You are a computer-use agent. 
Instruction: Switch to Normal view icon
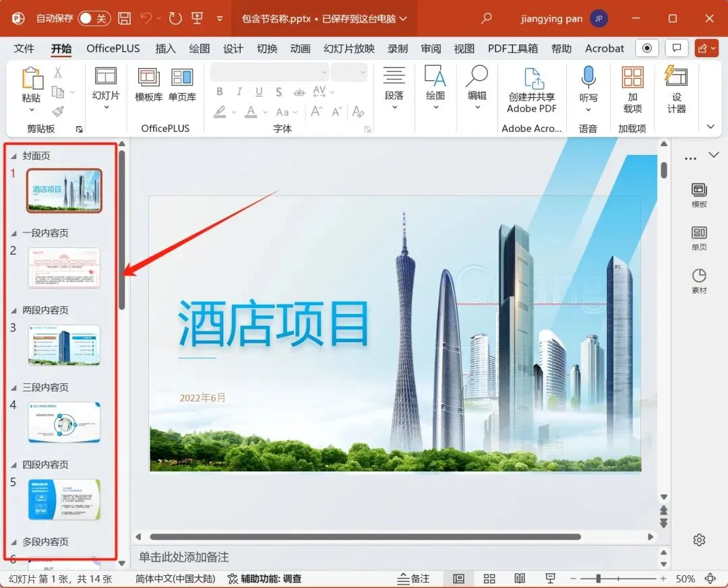[459, 579]
